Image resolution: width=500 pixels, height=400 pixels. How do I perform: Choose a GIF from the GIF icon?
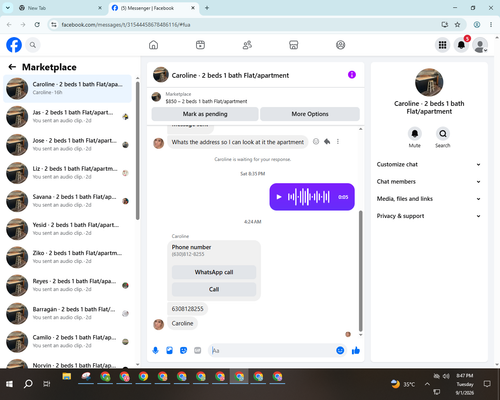198,350
